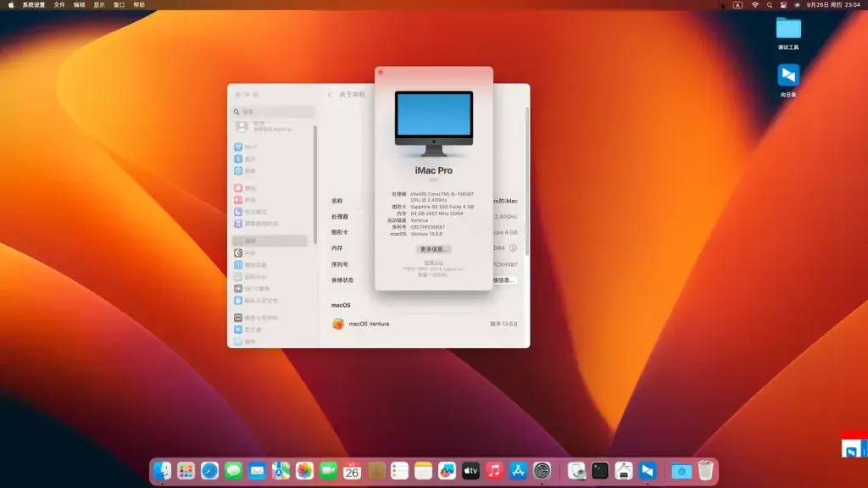
Task: Open the 编辑 menu
Action: click(x=79, y=5)
